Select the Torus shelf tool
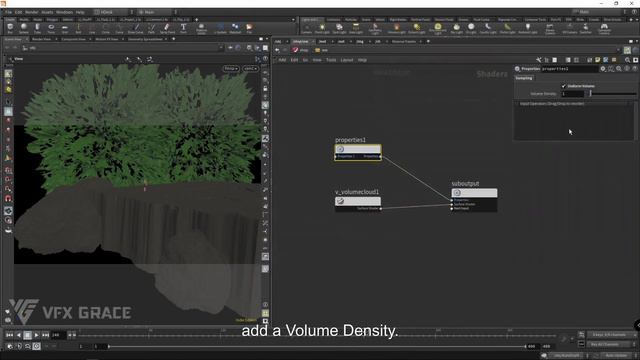This screenshot has height=360, width=640. tap(51, 29)
